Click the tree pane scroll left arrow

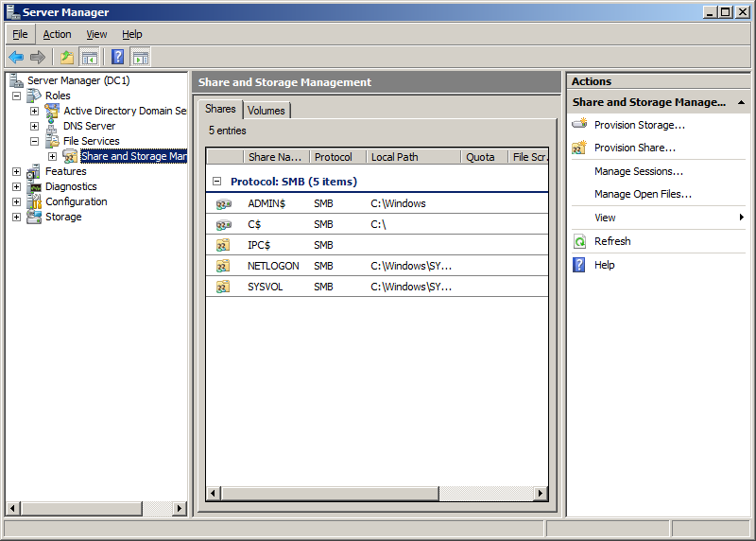[13, 508]
